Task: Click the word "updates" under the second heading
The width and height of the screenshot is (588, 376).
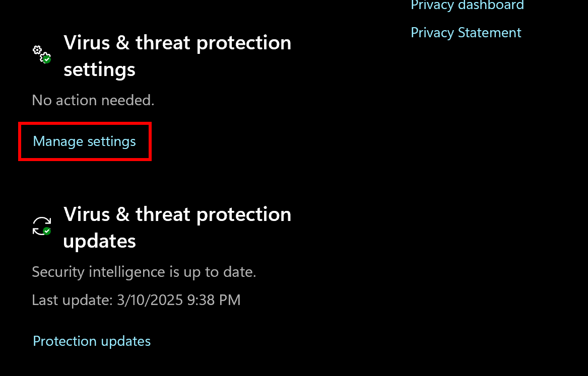Action: point(99,242)
